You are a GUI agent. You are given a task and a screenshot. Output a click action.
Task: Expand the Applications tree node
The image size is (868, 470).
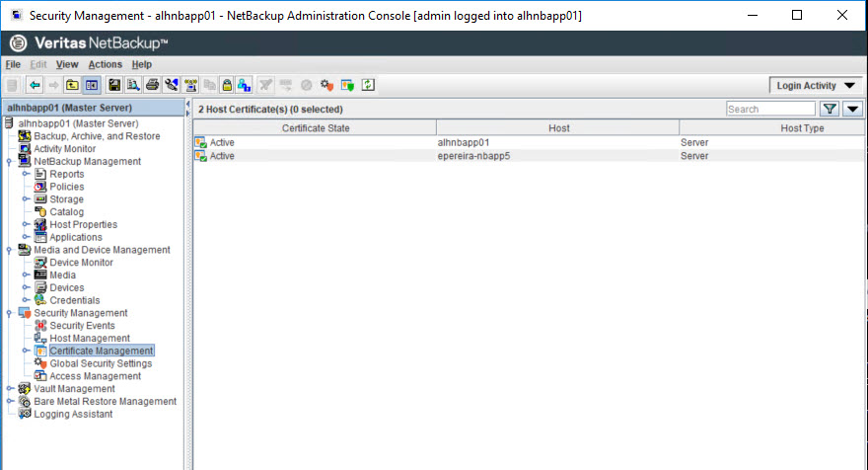click(26, 237)
